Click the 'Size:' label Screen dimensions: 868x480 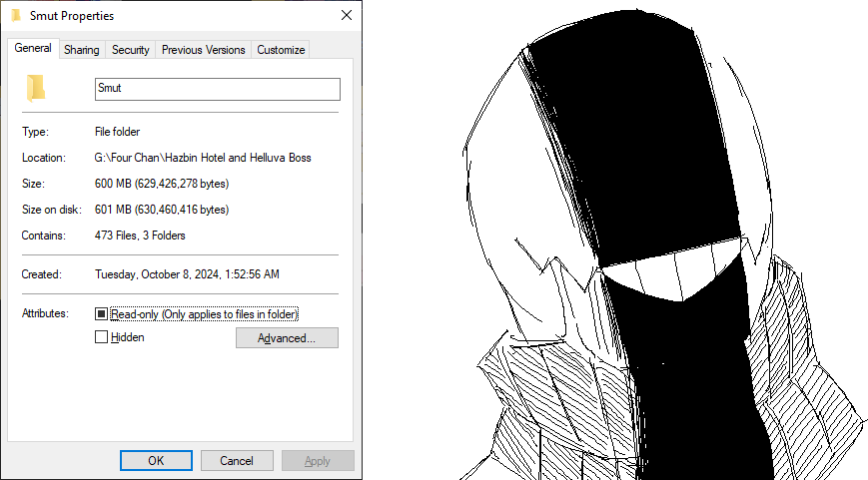pos(33,184)
